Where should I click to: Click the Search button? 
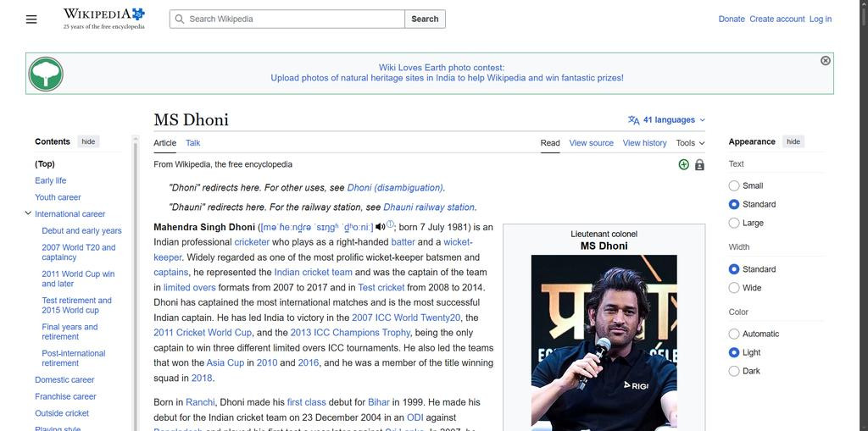[x=426, y=19]
